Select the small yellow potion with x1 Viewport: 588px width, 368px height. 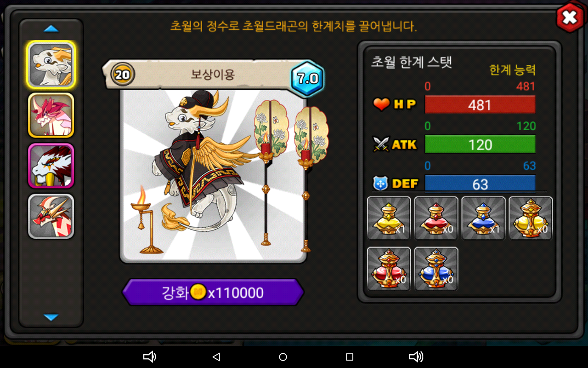(389, 218)
